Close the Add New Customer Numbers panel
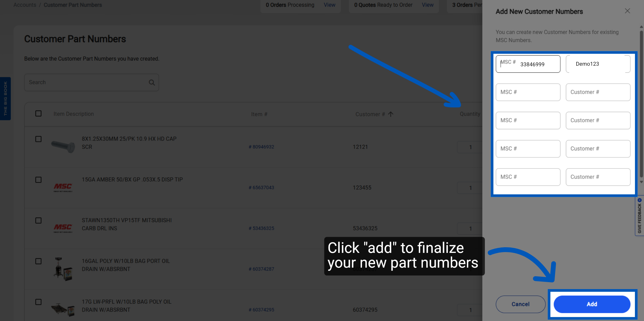Viewport: 644px width, 321px height. [627, 11]
